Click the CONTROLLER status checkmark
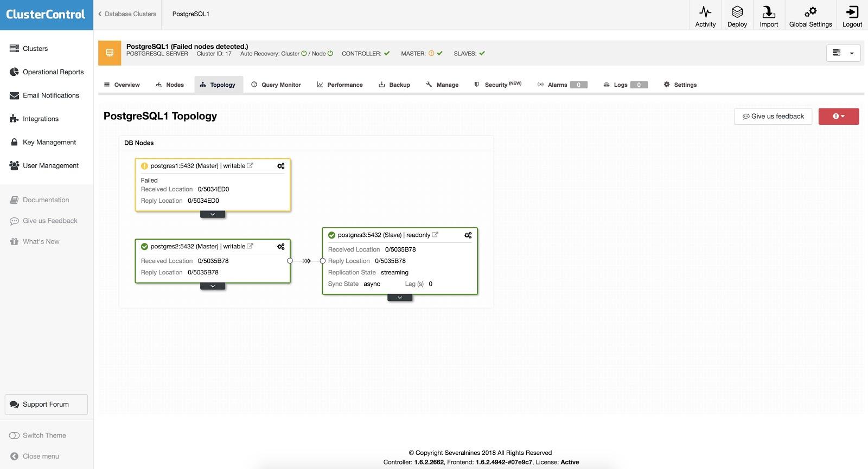868x469 pixels. pos(387,54)
